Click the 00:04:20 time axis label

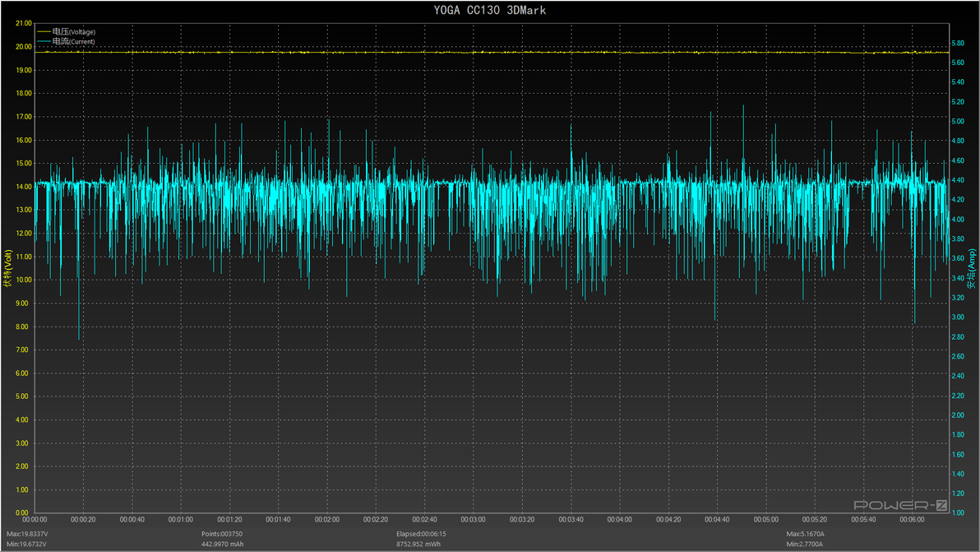click(668, 519)
